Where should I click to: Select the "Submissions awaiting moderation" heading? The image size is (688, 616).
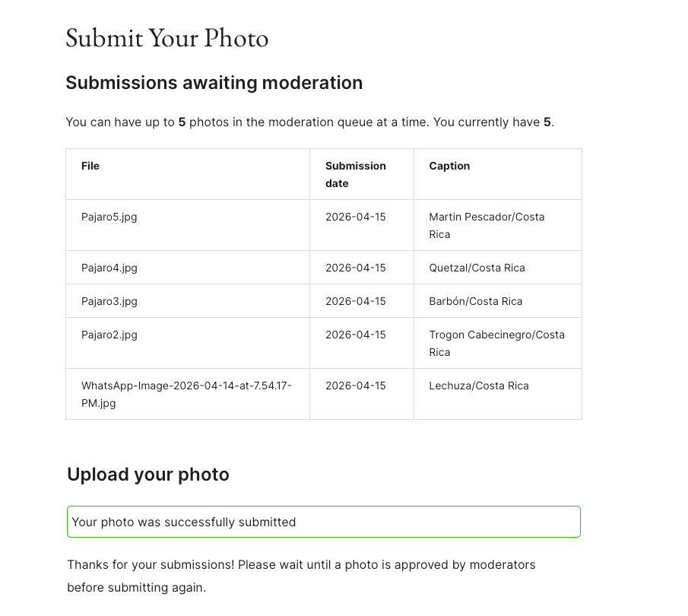click(214, 83)
